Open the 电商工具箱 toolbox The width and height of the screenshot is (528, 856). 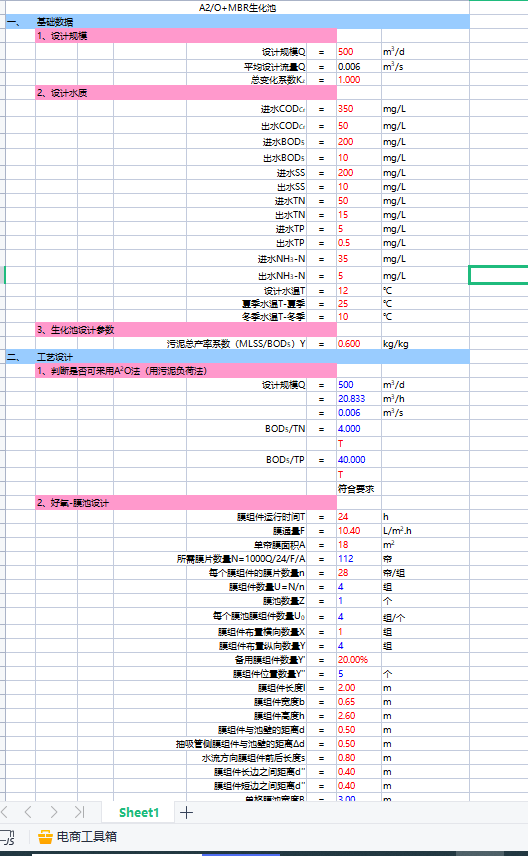click(x=78, y=836)
